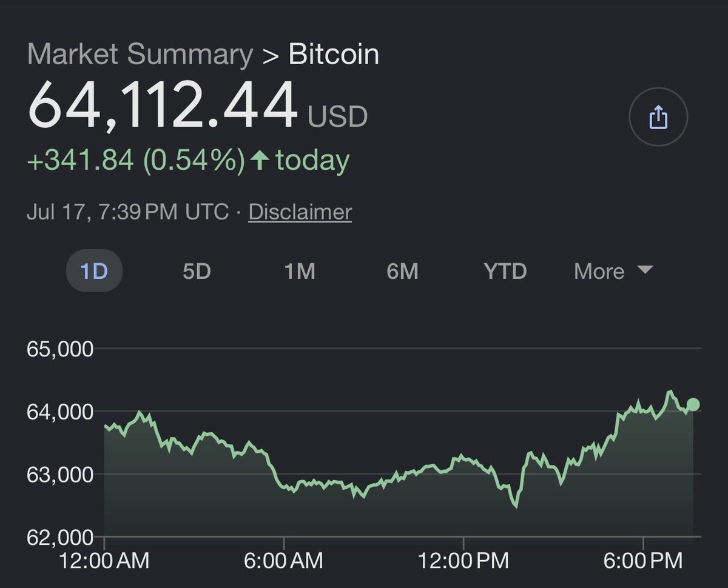Click the Market Summary breadcrumb
Image resolution: width=728 pixels, height=588 pixels.
point(140,55)
